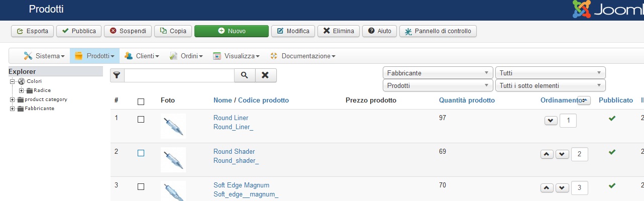The width and height of the screenshot is (644, 201).
Task: Open the Ordini menu
Action: [186, 56]
